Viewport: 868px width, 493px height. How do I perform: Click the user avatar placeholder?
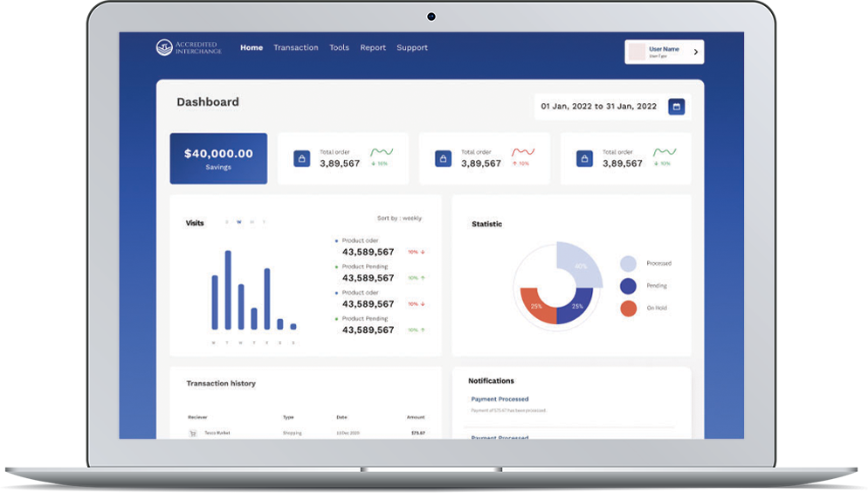[x=637, y=52]
